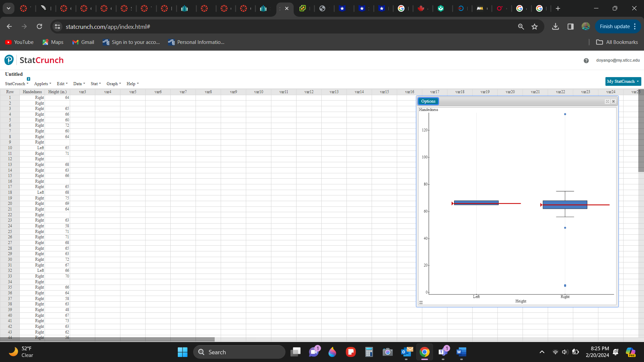Open the boxplot hamburger menu icon

pos(421,302)
